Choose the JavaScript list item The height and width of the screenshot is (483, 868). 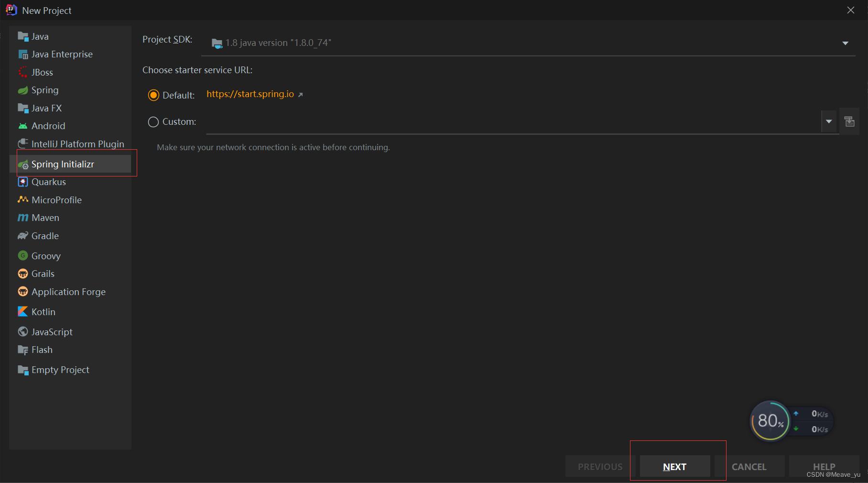coord(70,332)
